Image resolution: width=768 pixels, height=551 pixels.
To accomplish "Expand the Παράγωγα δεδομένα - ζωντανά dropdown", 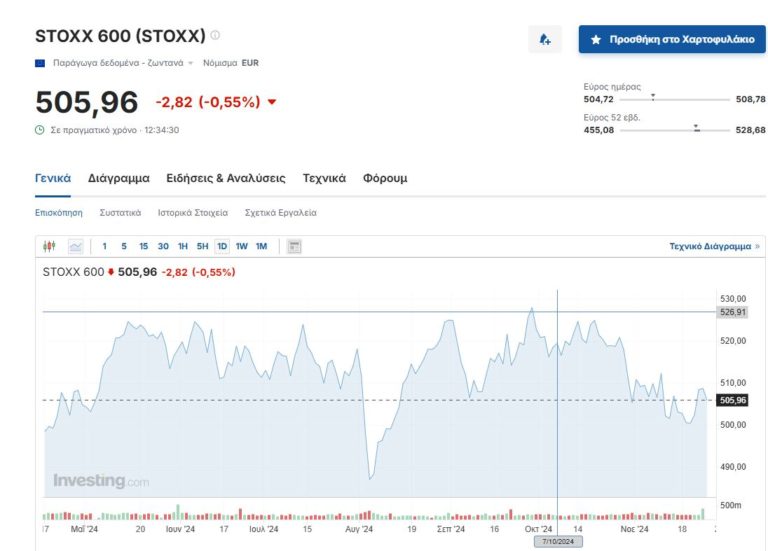I will pos(191,63).
